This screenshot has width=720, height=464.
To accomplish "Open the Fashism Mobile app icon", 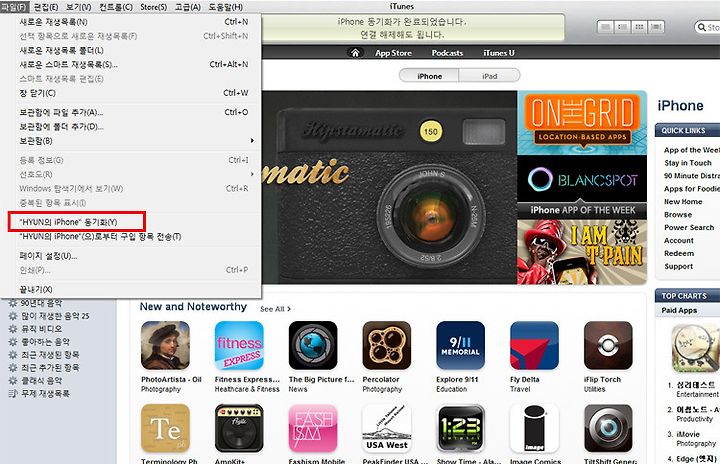I will pos(313,429).
